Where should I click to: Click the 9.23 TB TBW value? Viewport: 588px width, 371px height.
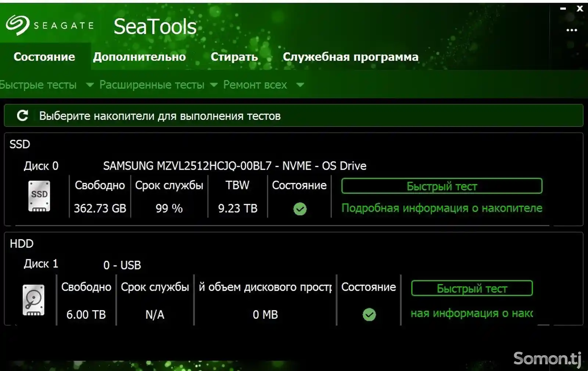pos(238,208)
